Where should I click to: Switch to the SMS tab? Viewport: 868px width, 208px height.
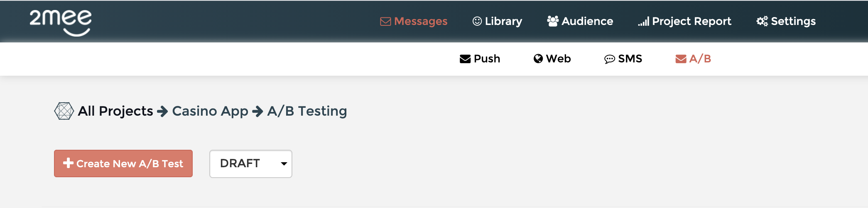point(630,59)
